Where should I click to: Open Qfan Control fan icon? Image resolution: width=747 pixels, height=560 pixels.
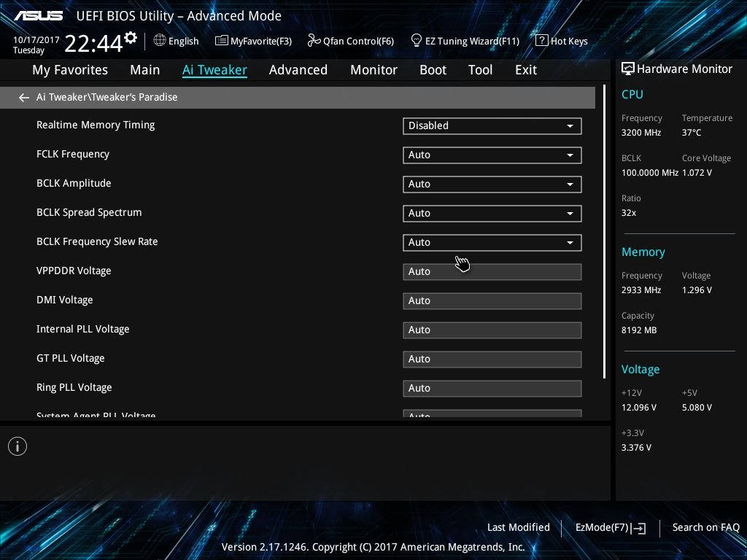(x=314, y=41)
